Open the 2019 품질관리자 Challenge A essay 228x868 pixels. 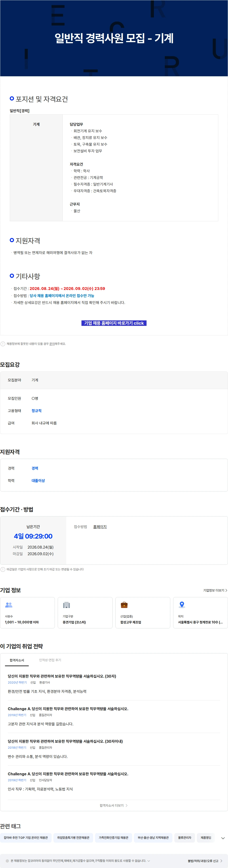point(68,709)
